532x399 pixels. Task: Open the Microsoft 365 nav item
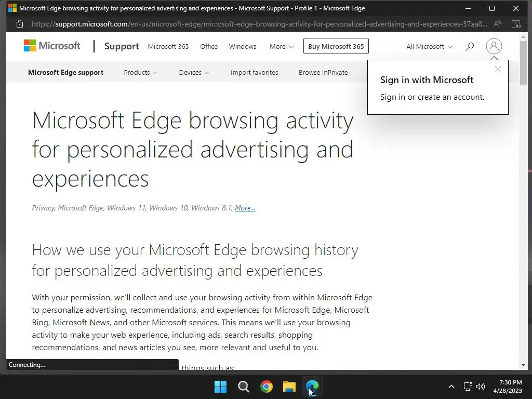pos(168,46)
